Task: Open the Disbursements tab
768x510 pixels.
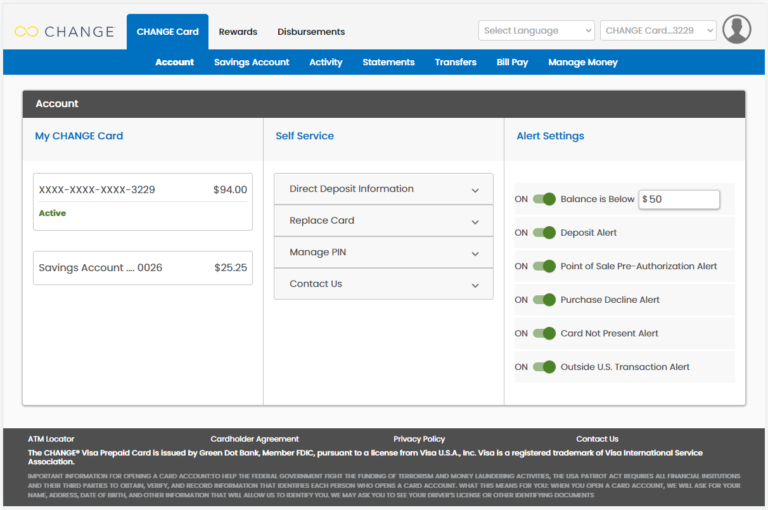Action: [311, 32]
